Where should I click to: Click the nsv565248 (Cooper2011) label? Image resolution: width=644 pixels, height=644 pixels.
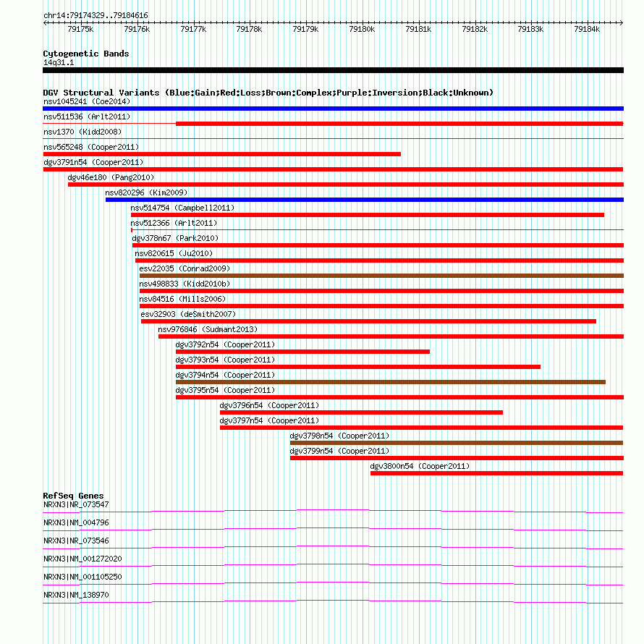[91, 147]
